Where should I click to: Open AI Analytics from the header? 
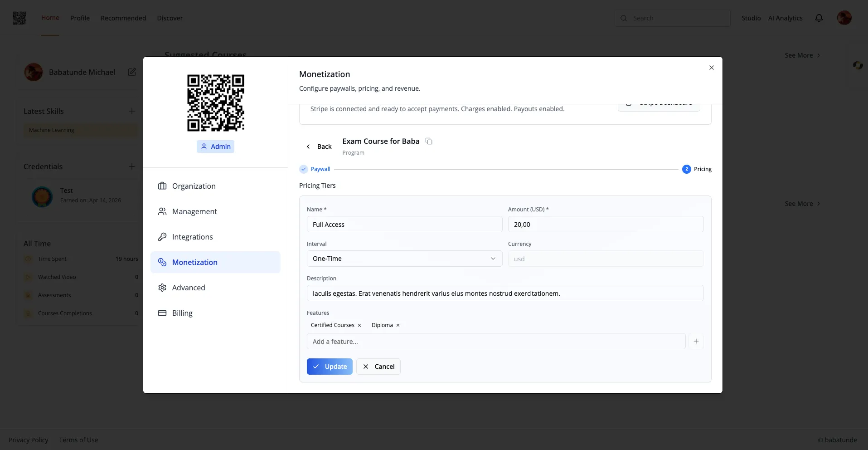tap(786, 18)
